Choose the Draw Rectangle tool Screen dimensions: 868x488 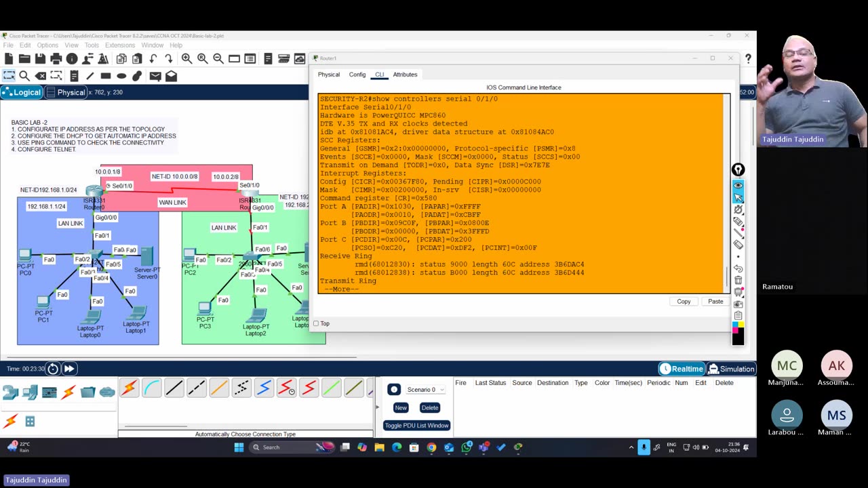(106, 76)
